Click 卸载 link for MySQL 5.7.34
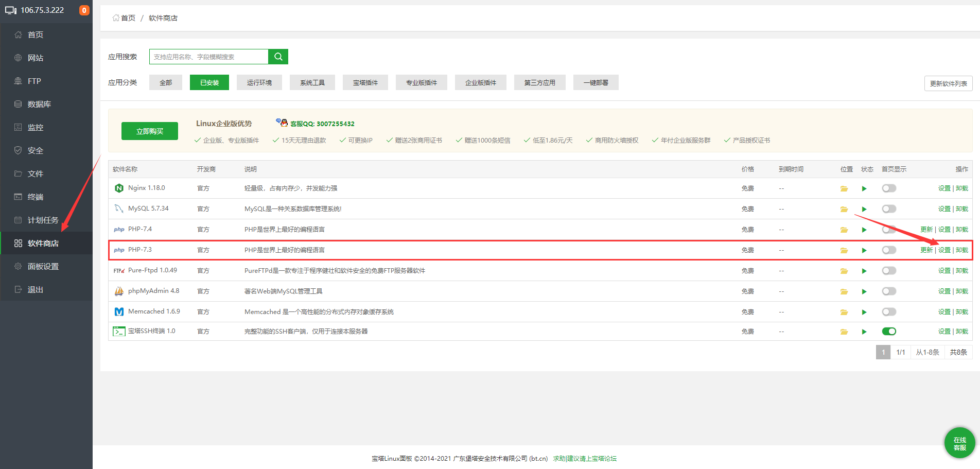The height and width of the screenshot is (469, 980). pyautogui.click(x=962, y=209)
